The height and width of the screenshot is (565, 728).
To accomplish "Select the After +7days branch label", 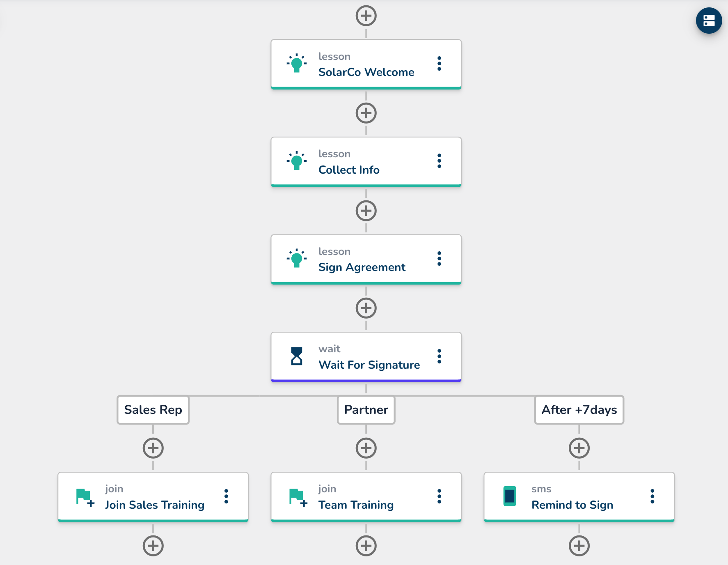I will [579, 410].
